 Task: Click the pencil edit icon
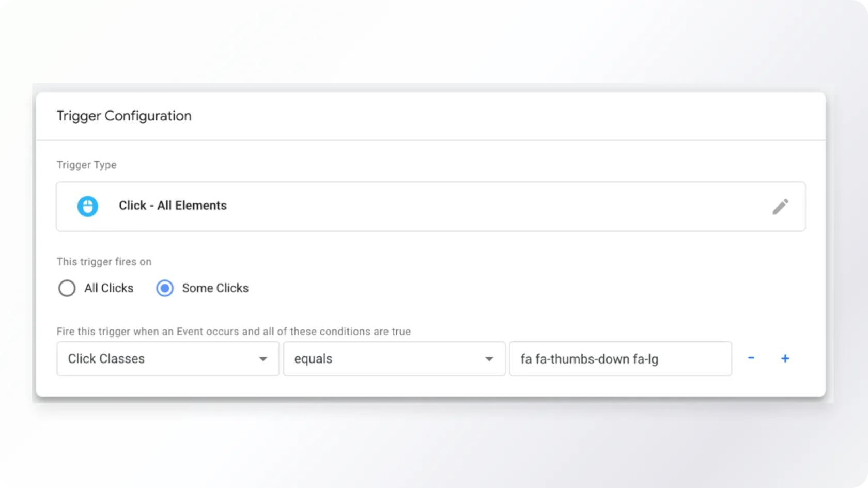coord(780,207)
